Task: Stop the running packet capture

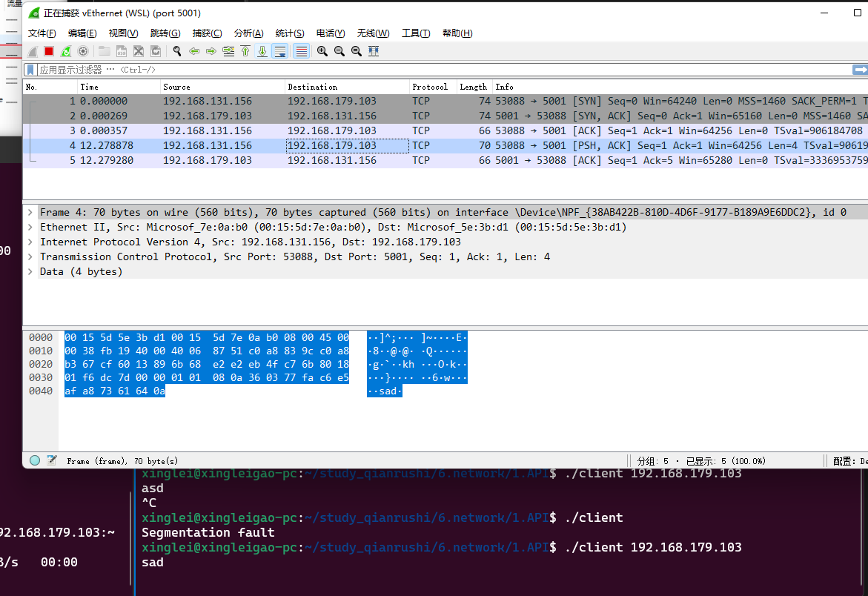Action: (x=49, y=51)
